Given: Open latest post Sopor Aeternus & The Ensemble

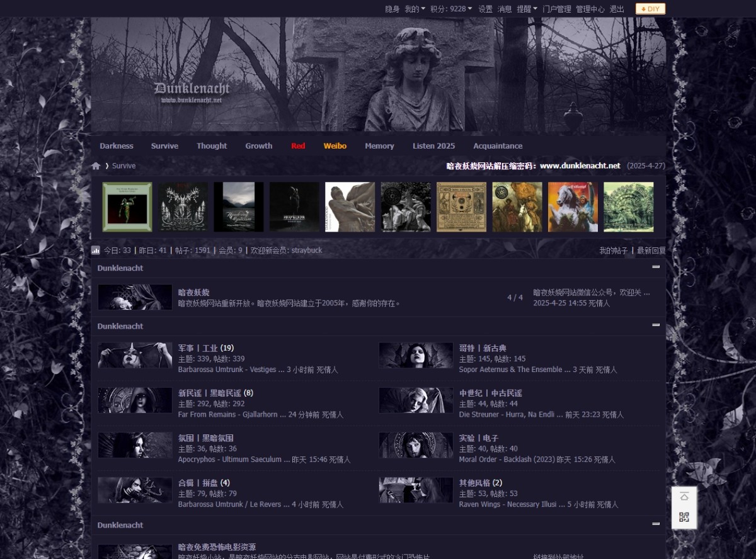Looking at the screenshot, I should (515, 370).
